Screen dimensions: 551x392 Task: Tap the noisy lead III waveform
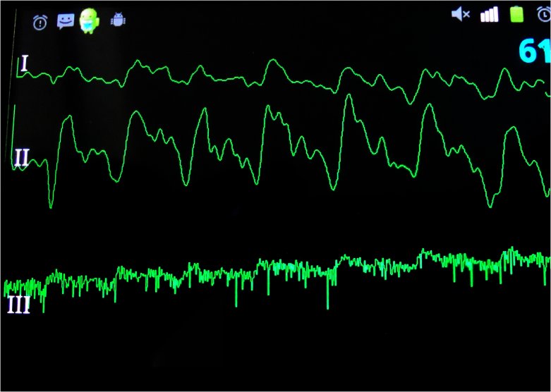point(277,278)
